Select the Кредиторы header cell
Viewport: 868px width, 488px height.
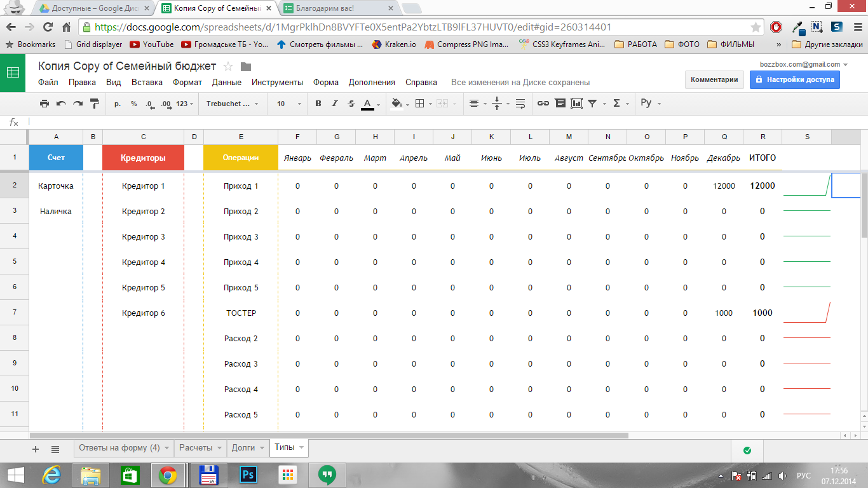pos(144,158)
